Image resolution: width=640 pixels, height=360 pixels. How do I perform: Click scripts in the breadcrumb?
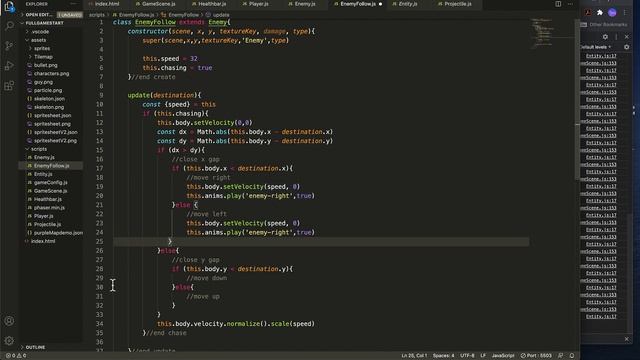click(97, 15)
